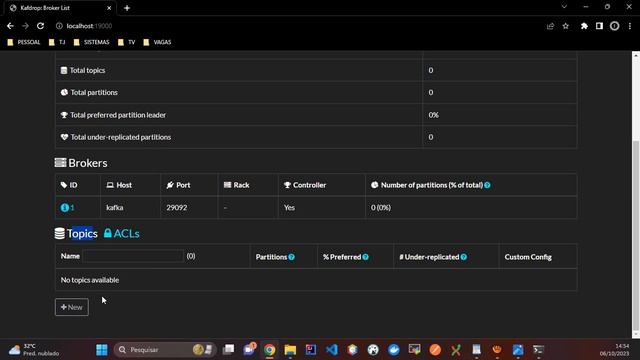Share this page icon in address bar
The height and width of the screenshot is (360, 640).
(x=550, y=26)
